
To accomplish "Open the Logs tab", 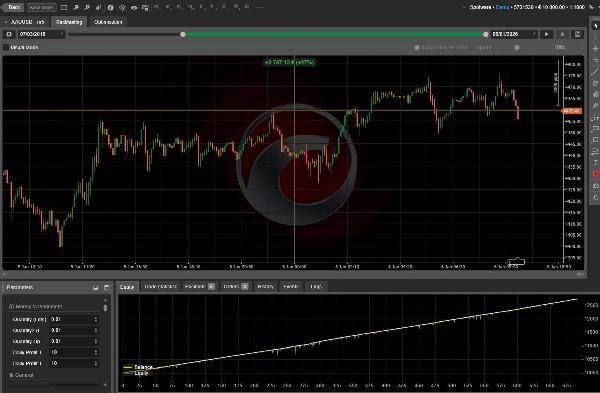I will click(x=316, y=287).
